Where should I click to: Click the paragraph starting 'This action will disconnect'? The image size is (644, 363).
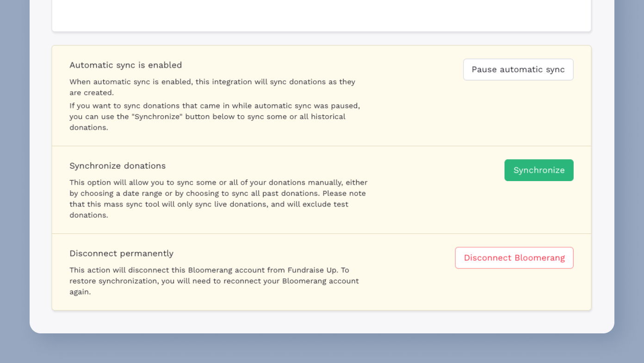[214, 281]
